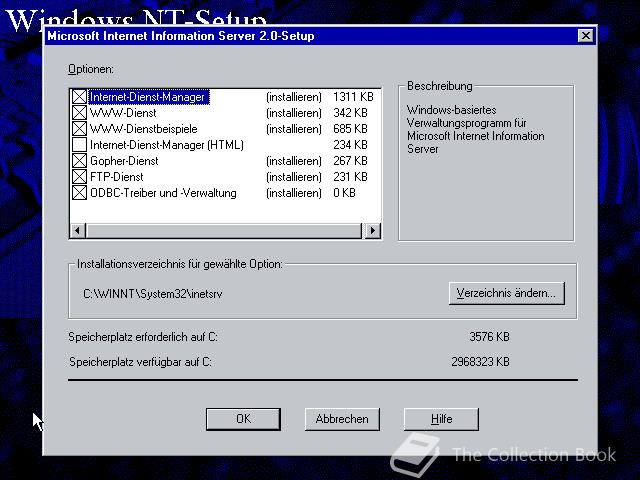Screen dimensions: 640x480
Task: Click the right arrow of the options scrollbar
Action: click(x=372, y=231)
